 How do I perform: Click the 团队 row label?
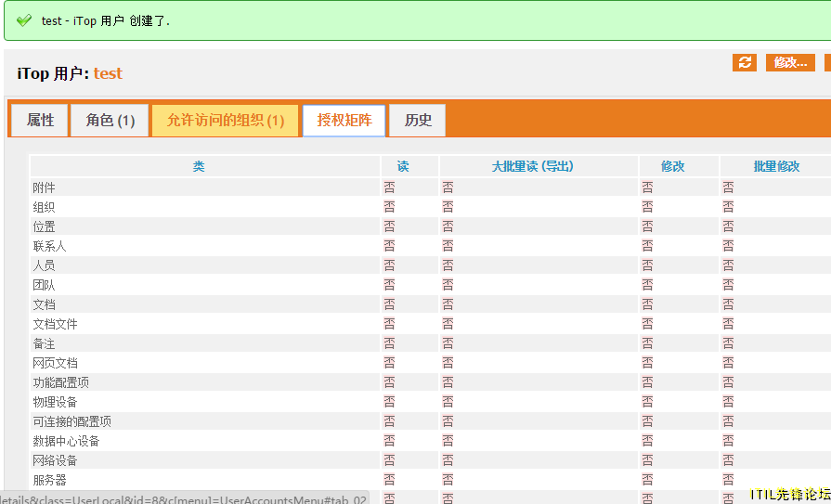[44, 285]
